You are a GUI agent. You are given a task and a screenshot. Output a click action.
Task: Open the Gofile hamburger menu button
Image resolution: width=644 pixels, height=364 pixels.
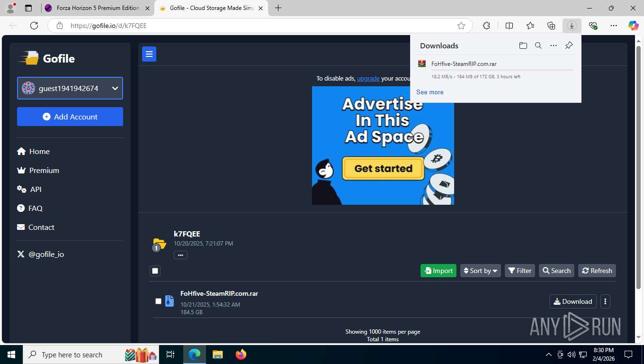coord(149,55)
